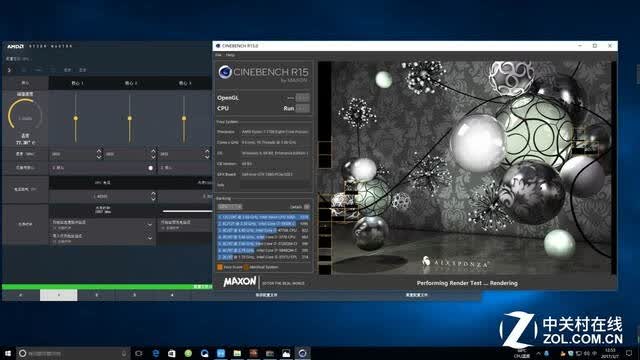The width and height of the screenshot is (640, 360).
Task: Toggle the Your Score legend checkbox
Action: click(x=220, y=267)
